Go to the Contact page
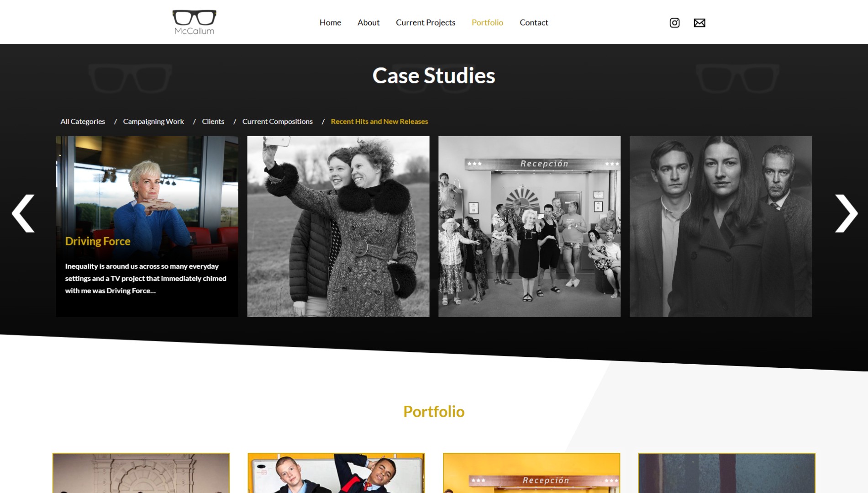Viewport: 868px width, 493px height. tap(534, 22)
